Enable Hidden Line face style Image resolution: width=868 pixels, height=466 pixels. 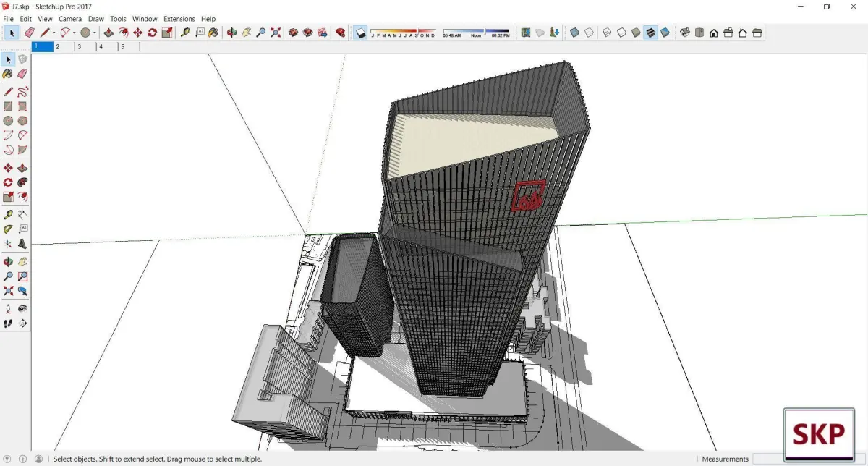[x=621, y=33]
